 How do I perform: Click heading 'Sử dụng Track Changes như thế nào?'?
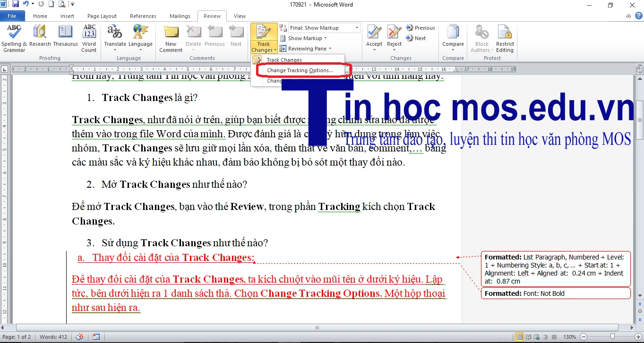tap(185, 243)
